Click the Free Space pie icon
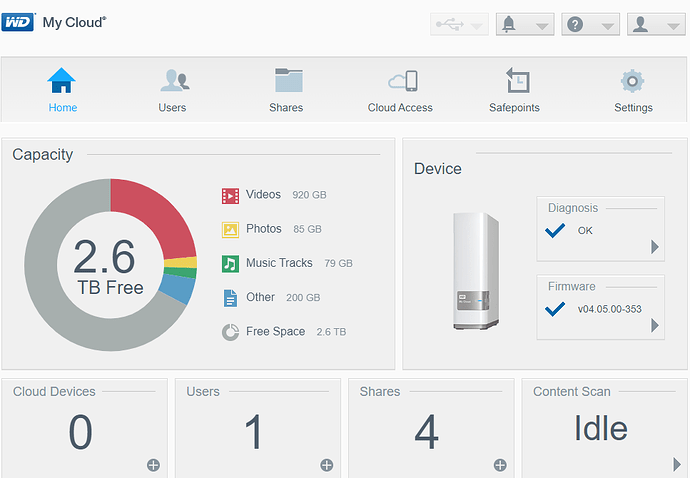This screenshot has width=690, height=478. (x=230, y=332)
